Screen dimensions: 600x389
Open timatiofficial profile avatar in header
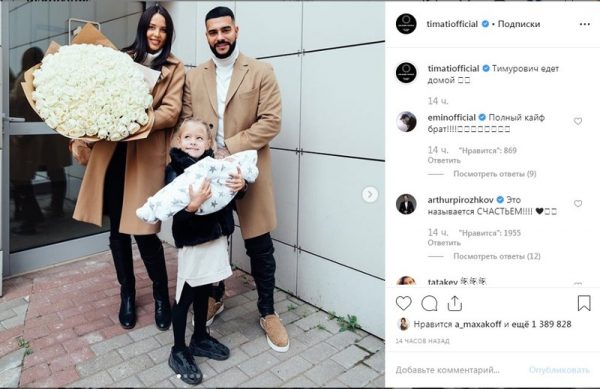point(406,24)
